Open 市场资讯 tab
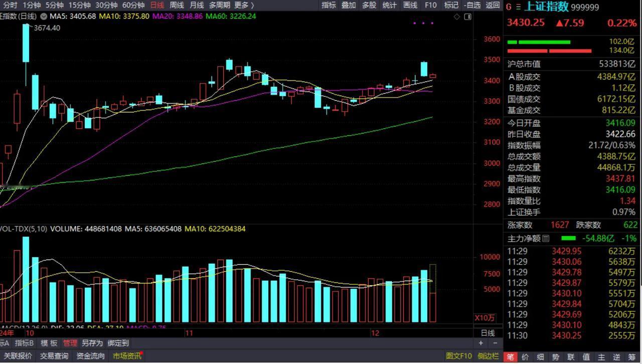Screen dimensions: 642x364 [127, 356]
